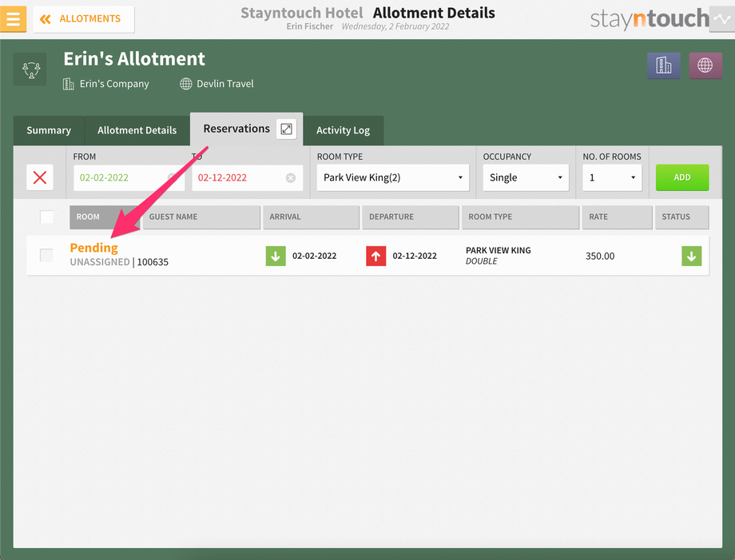Click confirmation number 100635

(153, 262)
